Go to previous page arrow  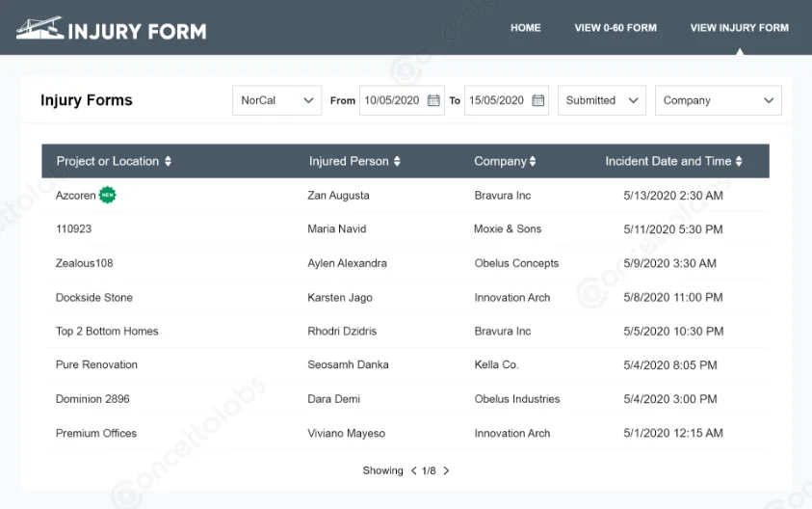pyautogui.click(x=414, y=471)
